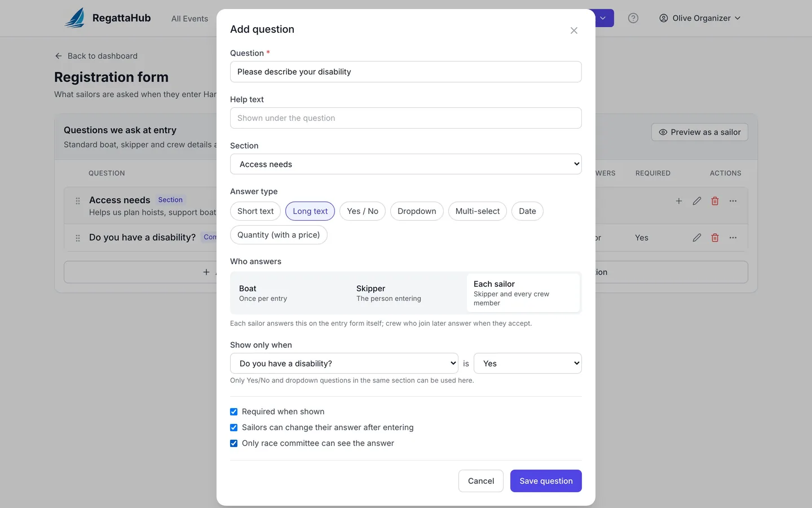Choose Dropdown answer type
Screen dimensions: 812x508
[417, 211]
